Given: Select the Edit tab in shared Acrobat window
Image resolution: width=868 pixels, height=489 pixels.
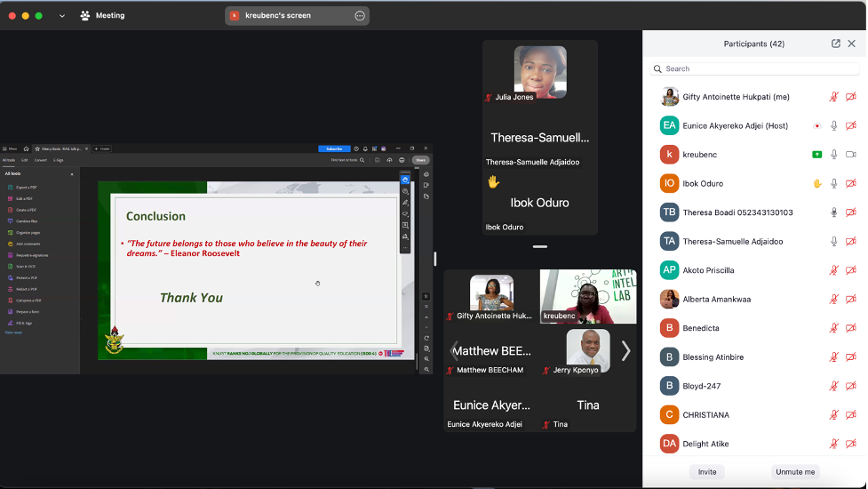Looking at the screenshot, I should tap(25, 160).
